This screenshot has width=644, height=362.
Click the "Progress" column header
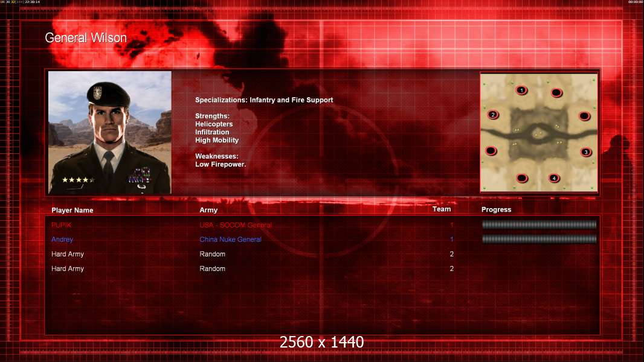point(496,209)
